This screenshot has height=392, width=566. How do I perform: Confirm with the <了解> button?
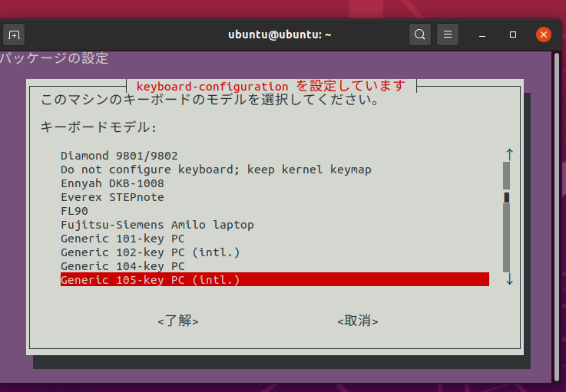[178, 321]
